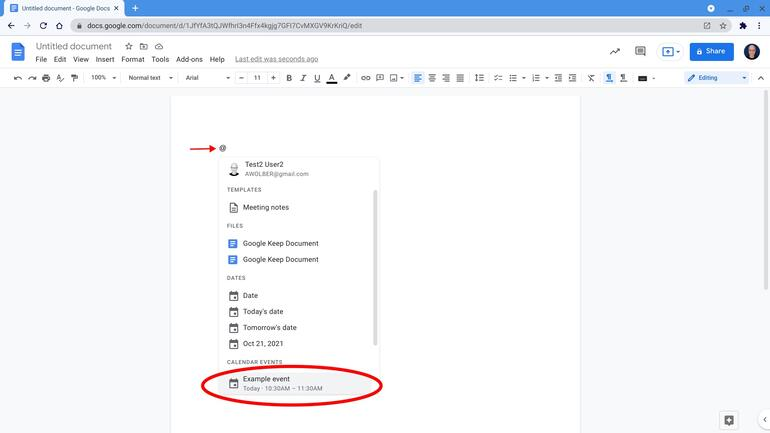Open comment history icon
The height and width of the screenshot is (433, 770).
pos(640,51)
